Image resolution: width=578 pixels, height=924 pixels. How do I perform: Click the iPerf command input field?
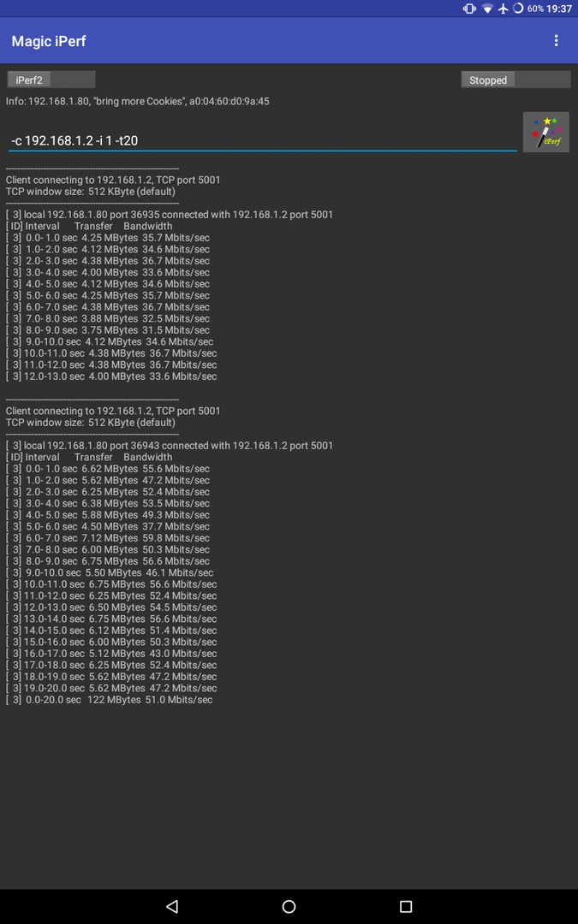(263, 141)
